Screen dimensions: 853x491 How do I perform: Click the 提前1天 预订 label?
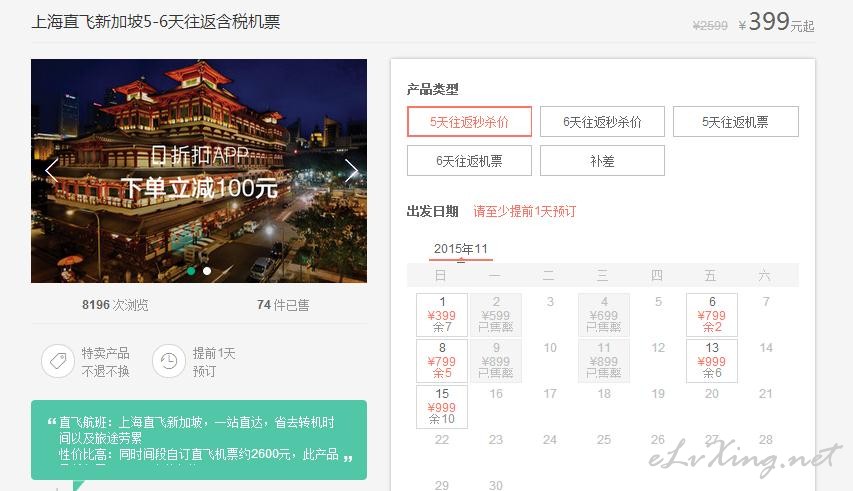pos(214,362)
